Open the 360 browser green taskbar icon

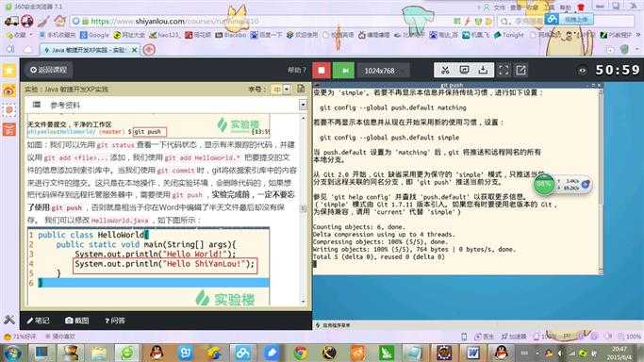[x=127, y=353]
